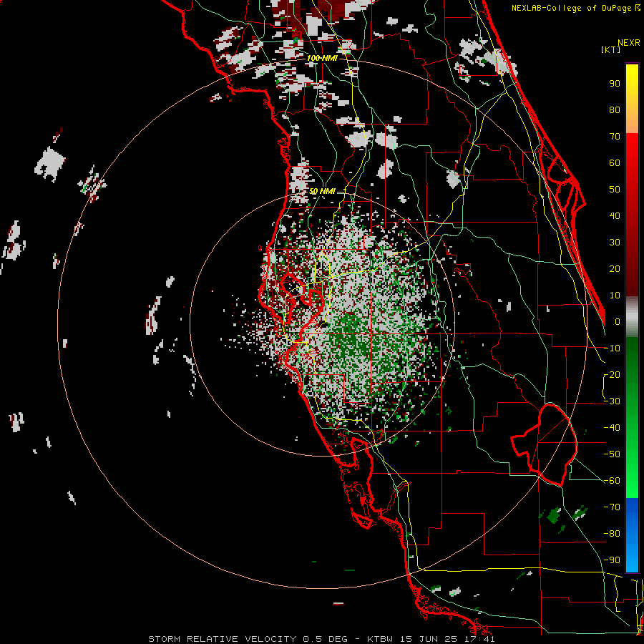Viewport: 644px width, 644px height.
Task: Click the -60 label on the color scale
Action: coord(612,481)
